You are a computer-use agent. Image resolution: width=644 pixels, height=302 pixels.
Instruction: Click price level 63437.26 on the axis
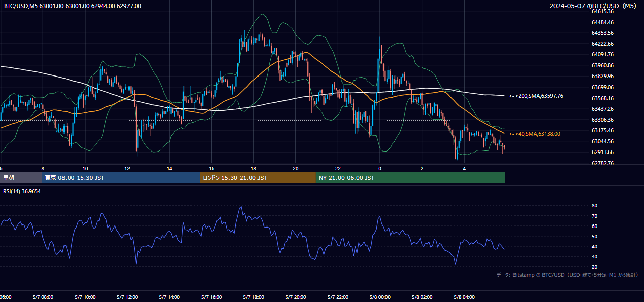[603, 109]
